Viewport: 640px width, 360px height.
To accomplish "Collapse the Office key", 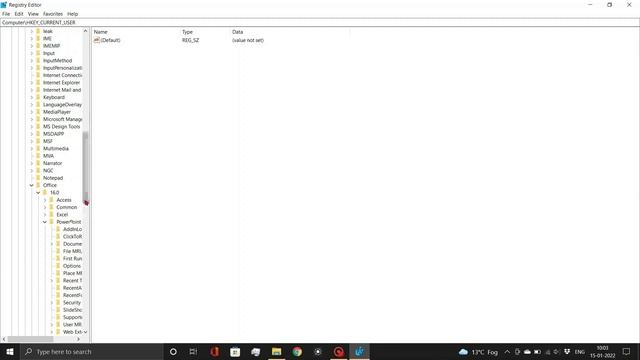I will pos(31,185).
